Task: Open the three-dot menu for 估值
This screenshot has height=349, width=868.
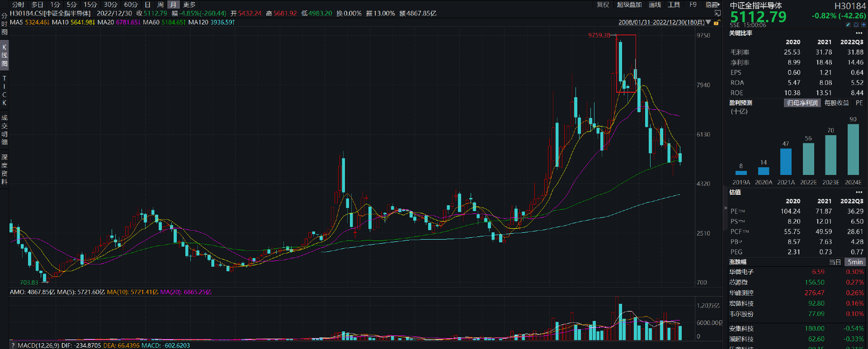Action: pos(859,192)
